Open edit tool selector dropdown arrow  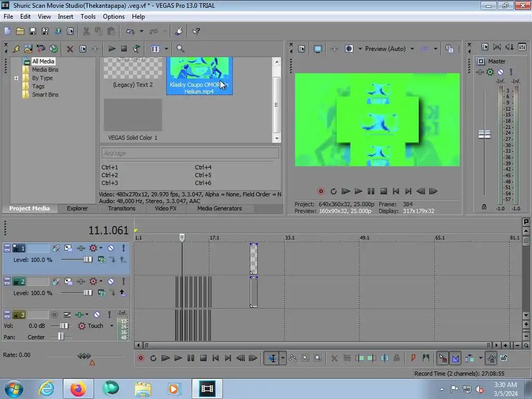[283, 358]
